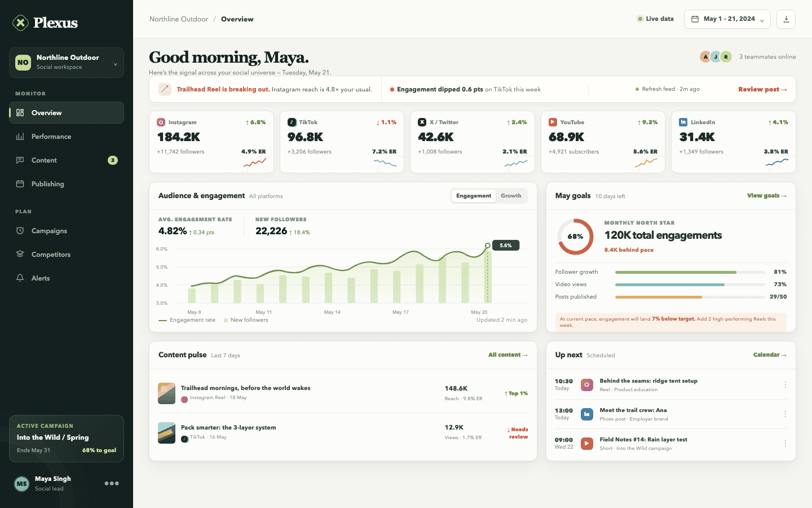Click YouTube icon for 09:00 scheduled post
Image resolution: width=812 pixels, height=508 pixels.
tap(587, 444)
